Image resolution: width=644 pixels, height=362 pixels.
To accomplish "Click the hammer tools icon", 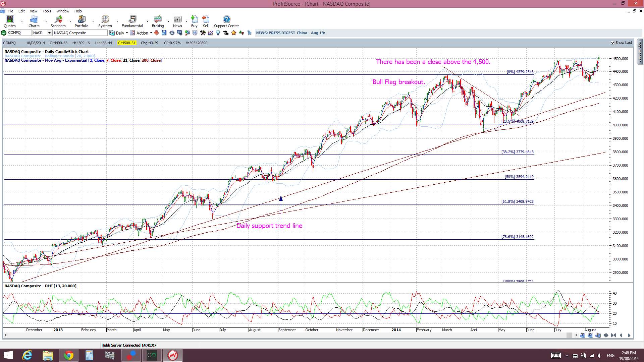I will tap(203, 33).
